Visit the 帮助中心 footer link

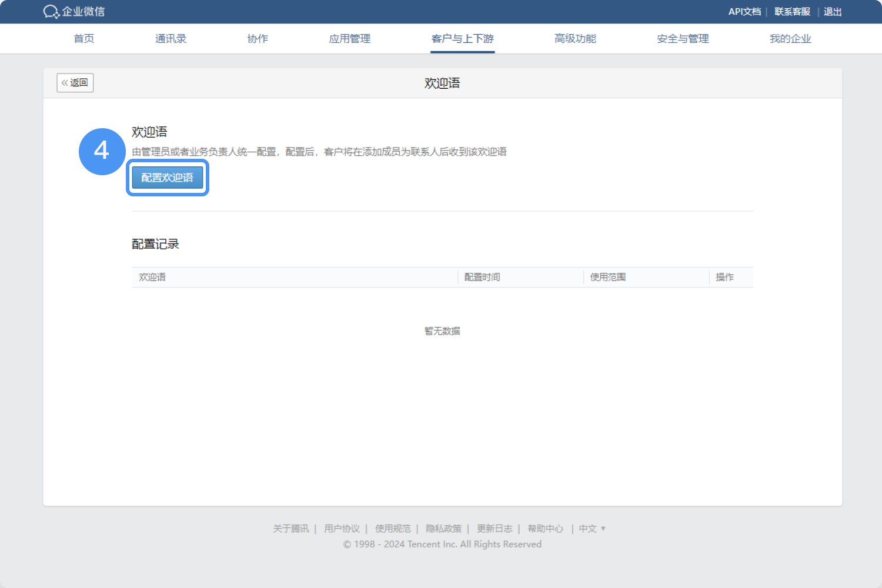pos(545,529)
